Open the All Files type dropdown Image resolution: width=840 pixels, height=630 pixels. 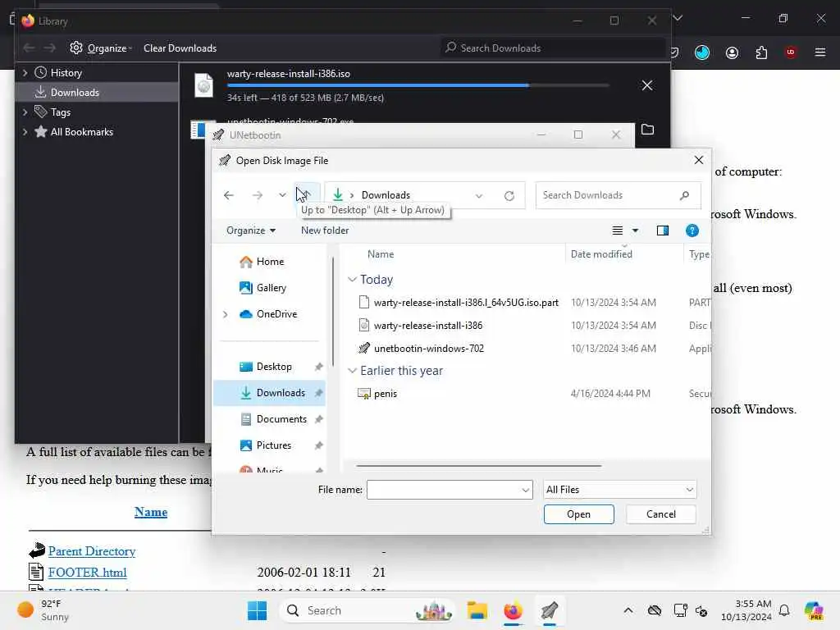point(619,490)
